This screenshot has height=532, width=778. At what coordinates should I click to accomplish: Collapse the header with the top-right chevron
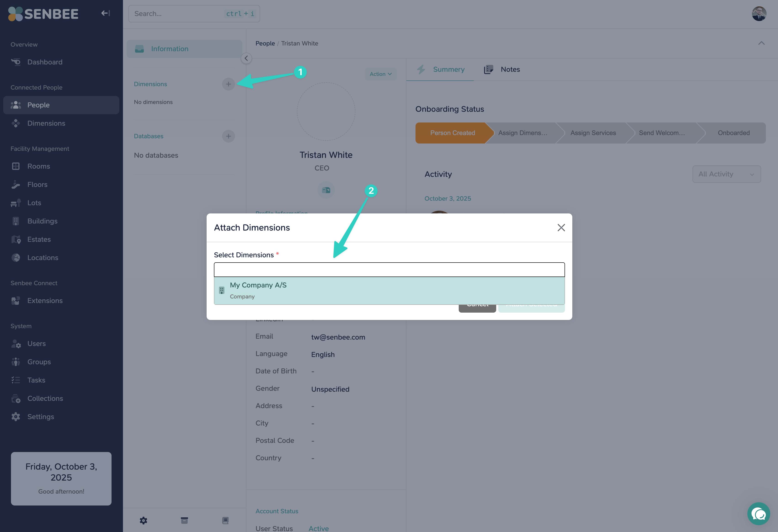761,43
